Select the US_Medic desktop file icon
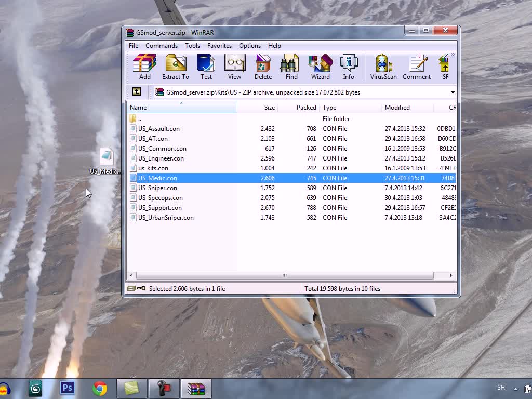The height and width of the screenshot is (399, 532). [x=105, y=161]
